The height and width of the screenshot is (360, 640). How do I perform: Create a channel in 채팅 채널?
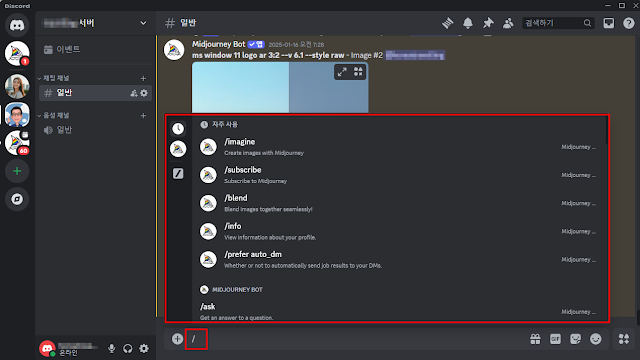(143, 78)
